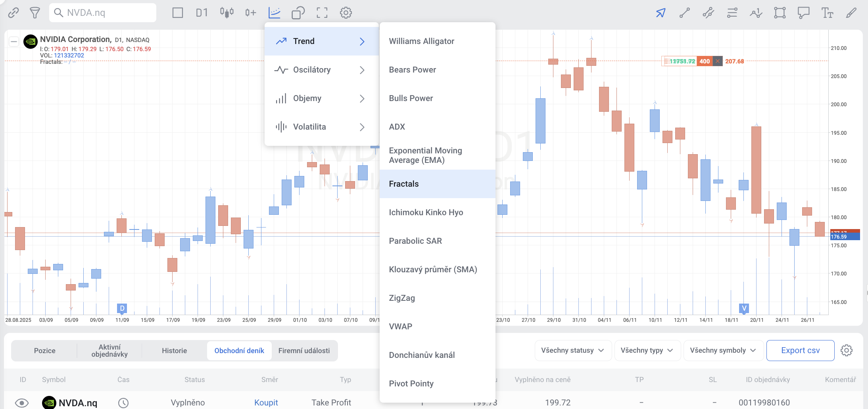The image size is (868, 409).
Task: Open the Všechny symboly dropdown
Action: pos(724,350)
